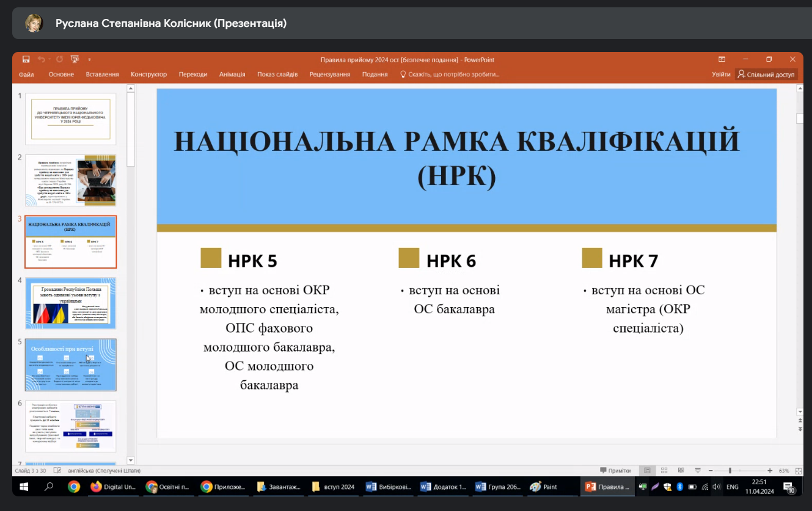Viewport: 812px width, 511px height.
Task: Click the zoom slider handle
Action: (x=730, y=471)
